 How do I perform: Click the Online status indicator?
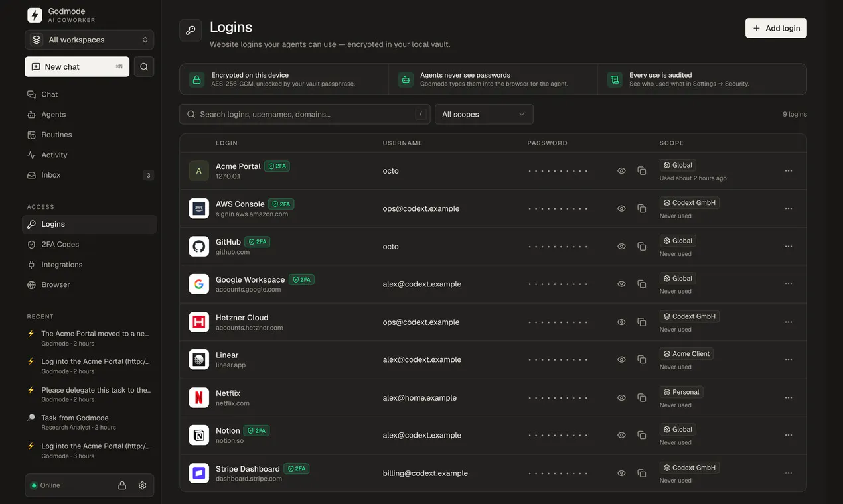tap(45, 485)
